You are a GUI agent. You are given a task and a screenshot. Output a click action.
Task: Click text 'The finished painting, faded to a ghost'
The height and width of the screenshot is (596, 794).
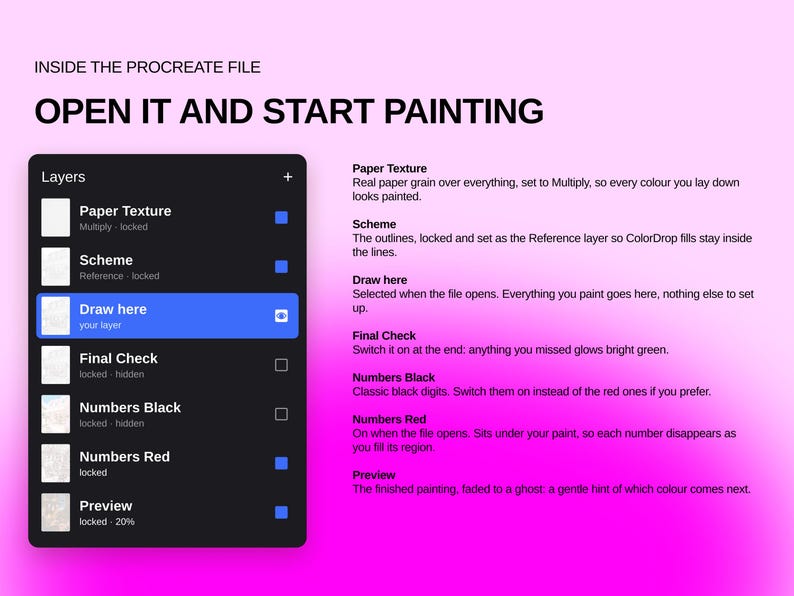pyautogui.click(x=449, y=489)
